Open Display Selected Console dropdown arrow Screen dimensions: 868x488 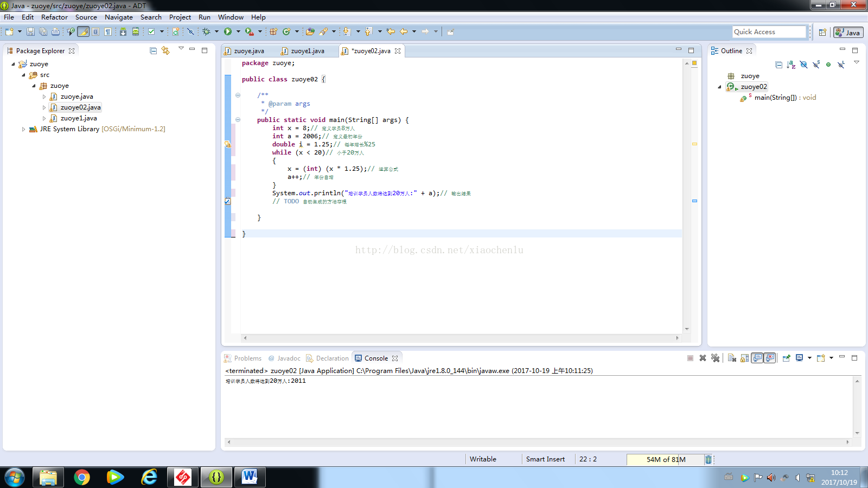809,358
